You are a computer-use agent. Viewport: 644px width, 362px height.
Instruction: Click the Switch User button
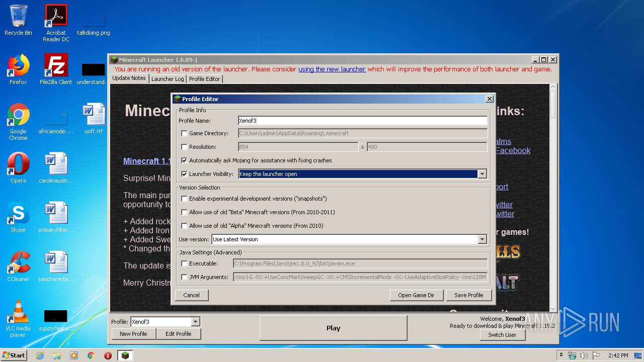point(502,335)
